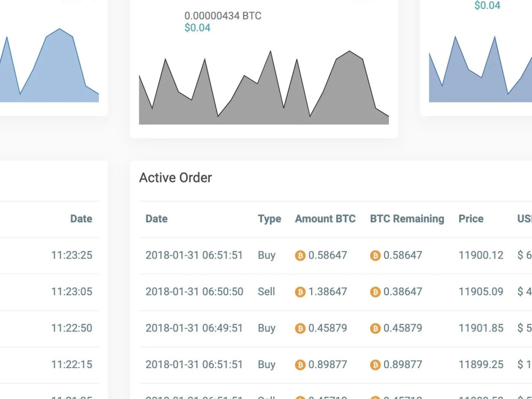Select amount value 0.58647 in Amount BTC

(328, 255)
